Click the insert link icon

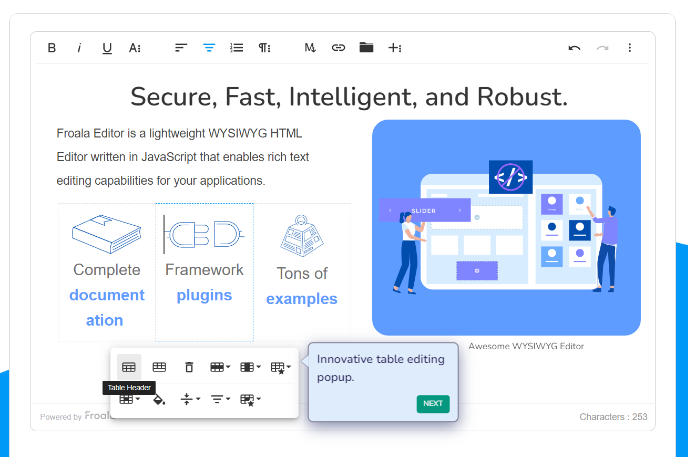click(338, 48)
